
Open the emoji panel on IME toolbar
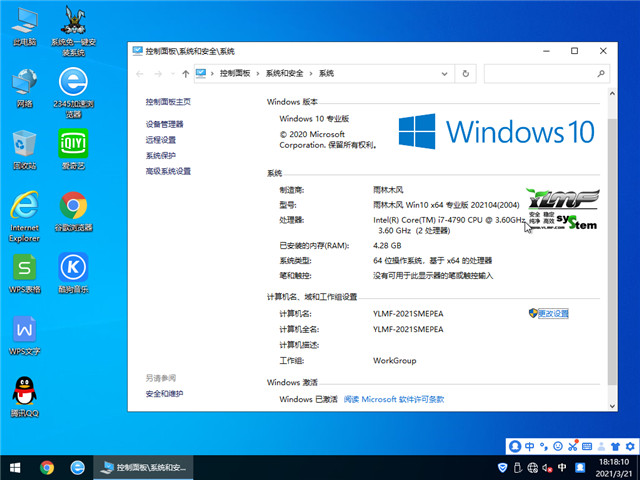point(558,446)
